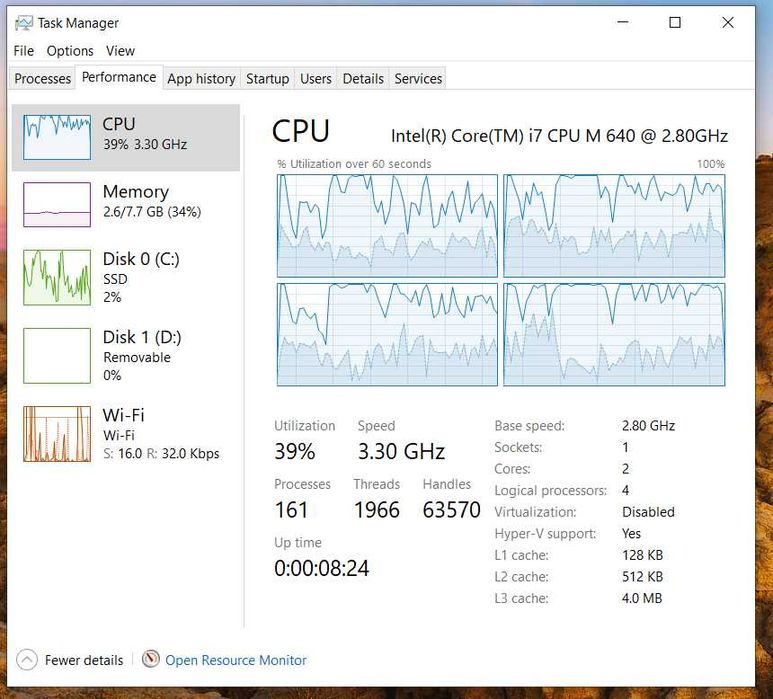The image size is (773, 699).
Task: Click the Open Resource Monitor link
Action: pyautogui.click(x=236, y=660)
